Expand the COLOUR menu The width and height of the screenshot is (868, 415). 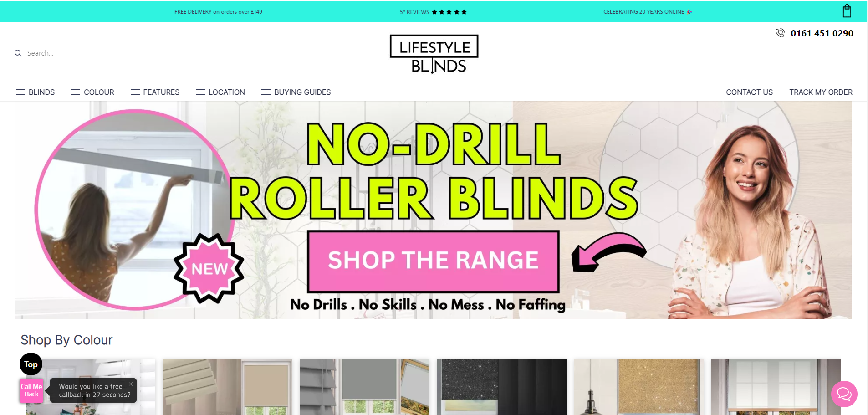click(x=92, y=92)
